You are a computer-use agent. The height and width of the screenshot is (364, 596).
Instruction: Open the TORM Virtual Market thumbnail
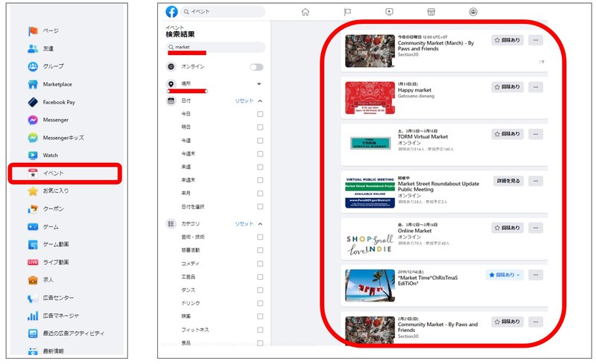370,143
